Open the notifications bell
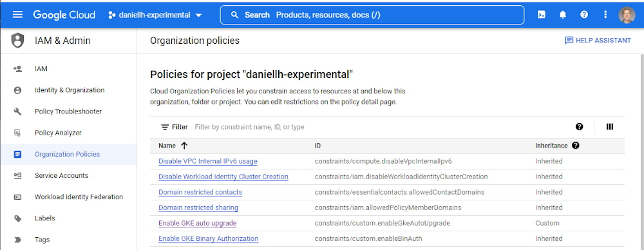Image resolution: width=644 pixels, height=250 pixels. pos(563,15)
